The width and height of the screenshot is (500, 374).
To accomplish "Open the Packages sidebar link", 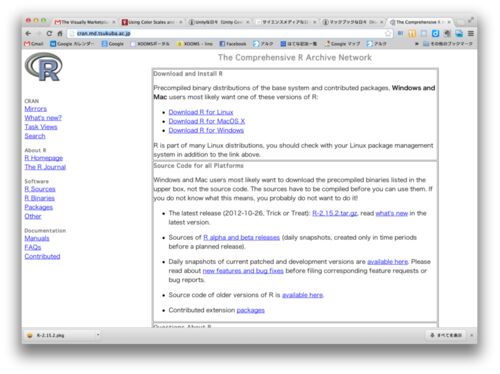I will coord(38,207).
